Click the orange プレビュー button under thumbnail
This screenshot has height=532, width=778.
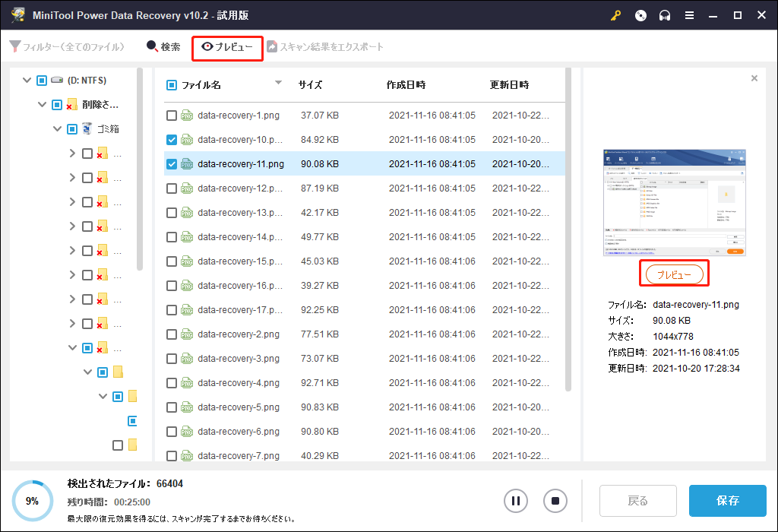[674, 274]
